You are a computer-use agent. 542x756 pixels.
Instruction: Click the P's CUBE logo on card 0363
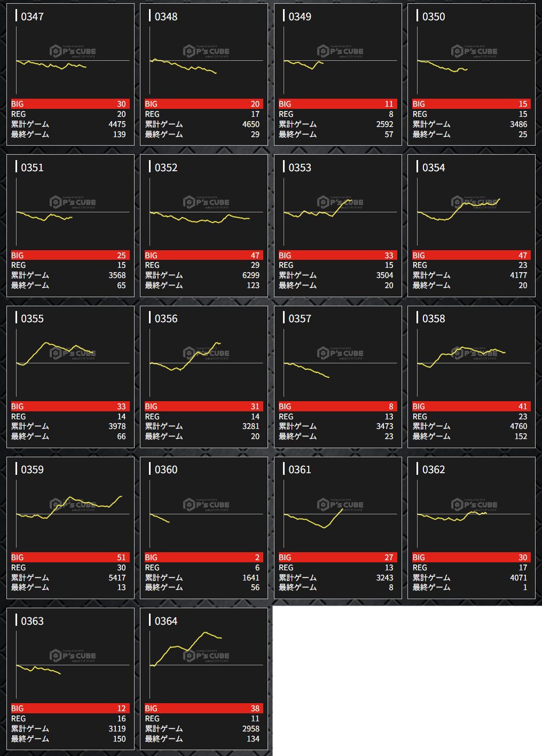coord(73,656)
